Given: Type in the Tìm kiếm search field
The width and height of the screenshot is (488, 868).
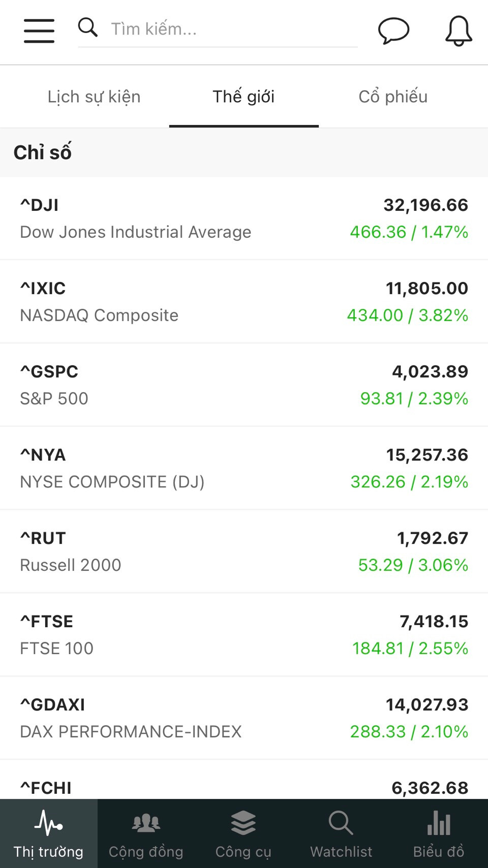Looking at the screenshot, I should point(229,29).
